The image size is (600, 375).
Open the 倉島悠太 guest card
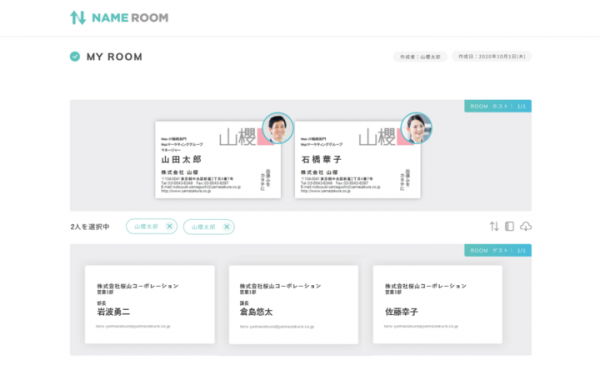tap(293, 305)
